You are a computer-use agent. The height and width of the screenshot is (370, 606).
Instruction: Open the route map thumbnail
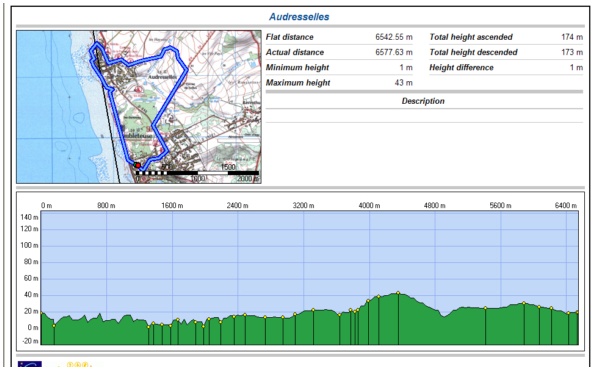pos(139,107)
